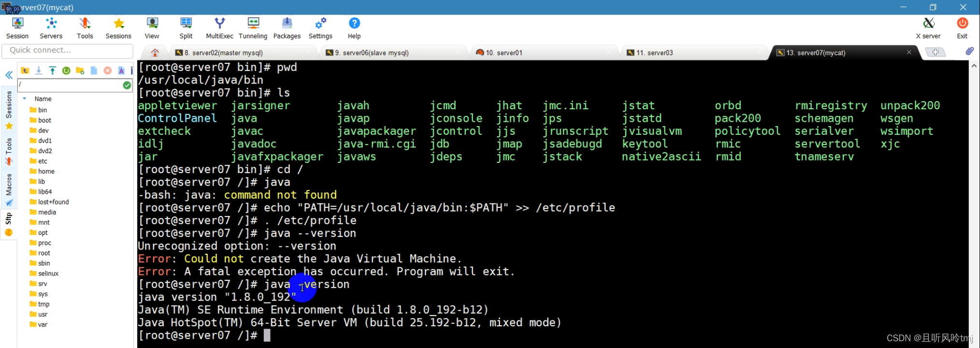Start the X server button
980x348 pixels.
coord(928,28)
